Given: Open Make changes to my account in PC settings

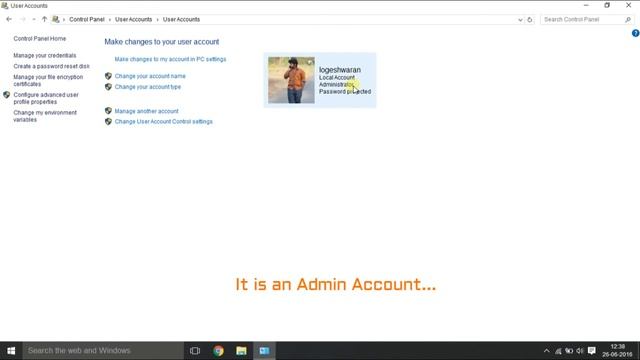Looking at the screenshot, I should click(x=170, y=59).
